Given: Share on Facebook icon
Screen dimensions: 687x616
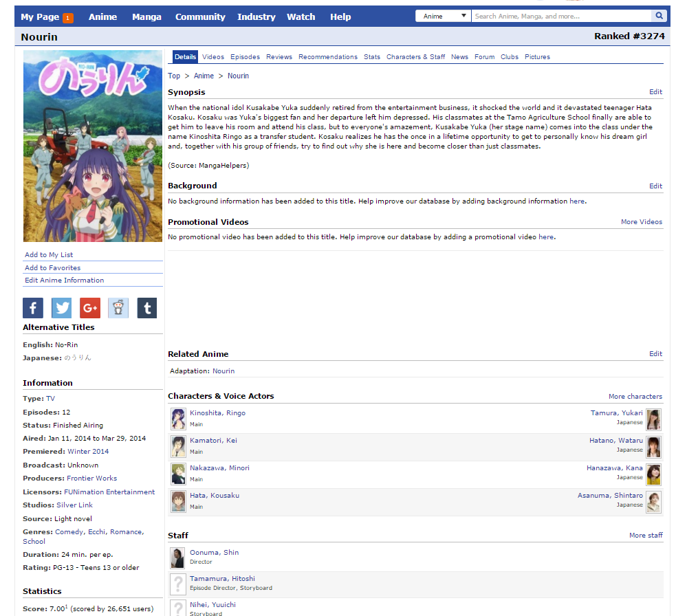Looking at the screenshot, I should click(33, 308).
